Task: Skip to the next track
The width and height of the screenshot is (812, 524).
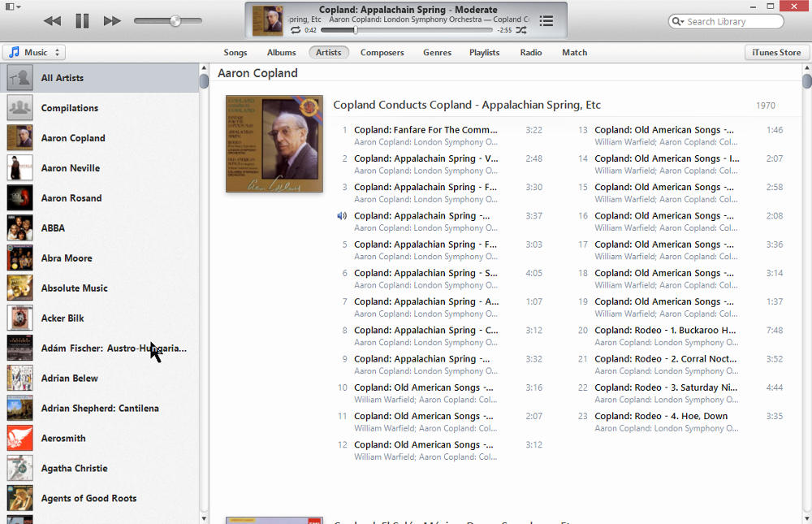Action: [x=112, y=21]
